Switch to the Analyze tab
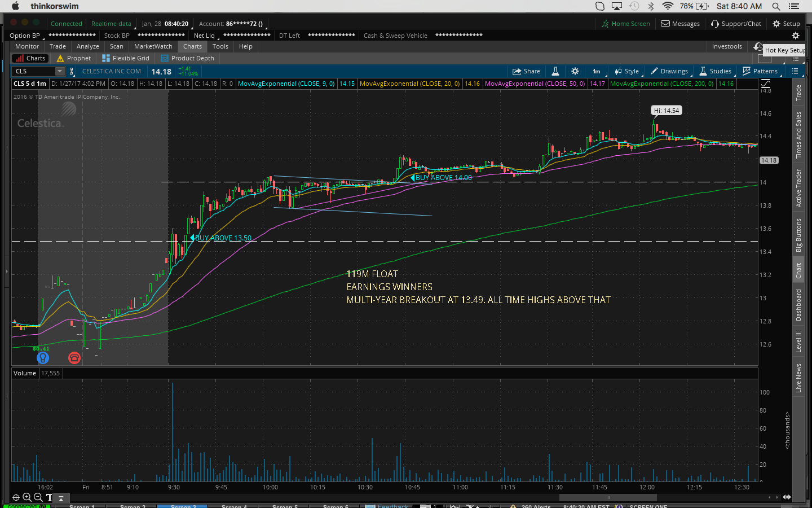This screenshot has height=508, width=812. (88, 46)
